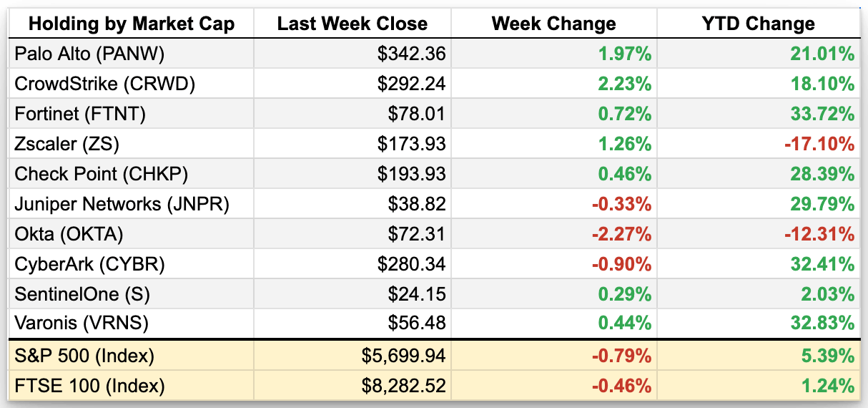Select the SentinelOne (S) cell

click(x=82, y=294)
